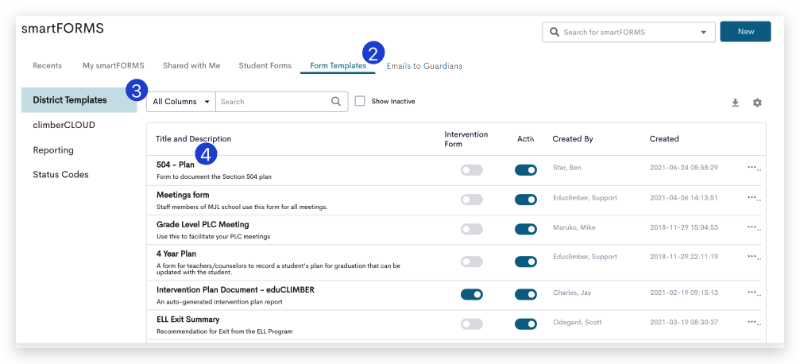Sort by the Created By column header
800x364 pixels.
tap(572, 139)
